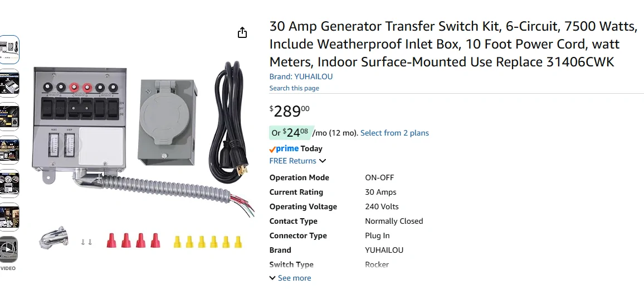Click the 30 Amp Generator product title
Image resolution: width=644 pixels, height=289 pixels.
[x=452, y=44]
